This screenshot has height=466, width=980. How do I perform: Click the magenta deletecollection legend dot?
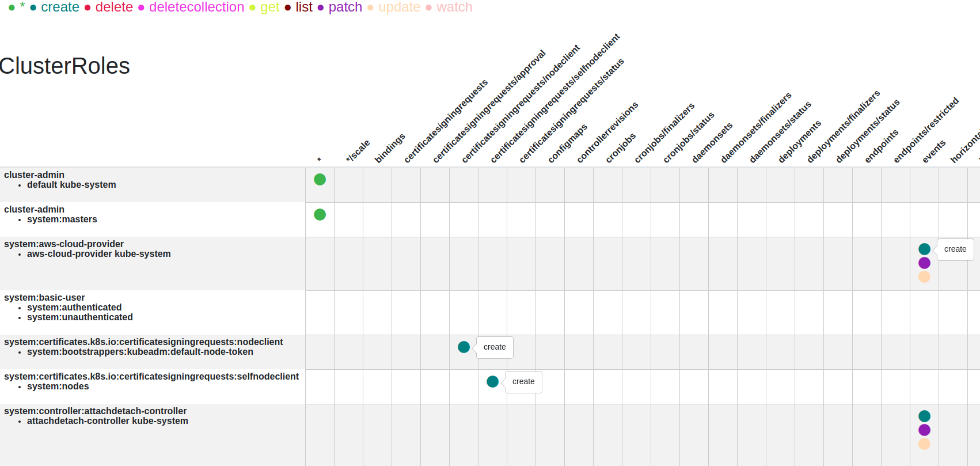pyautogui.click(x=141, y=8)
